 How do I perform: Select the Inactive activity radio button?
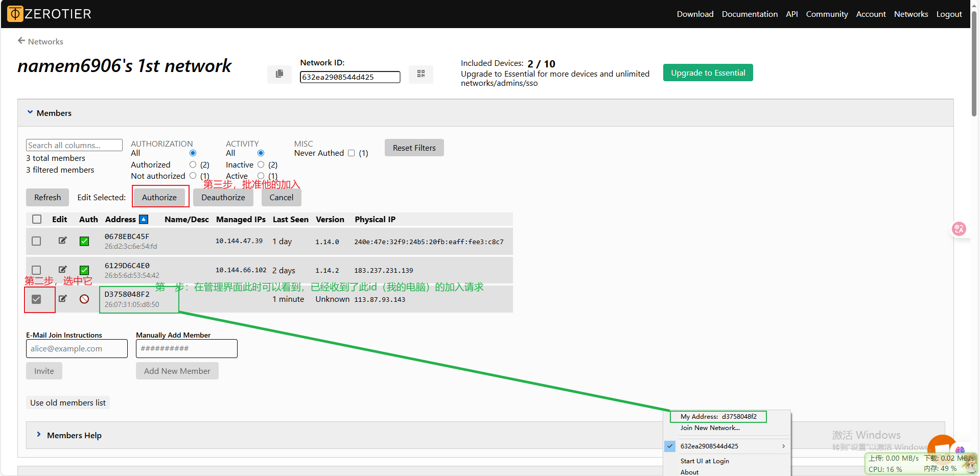click(x=261, y=164)
